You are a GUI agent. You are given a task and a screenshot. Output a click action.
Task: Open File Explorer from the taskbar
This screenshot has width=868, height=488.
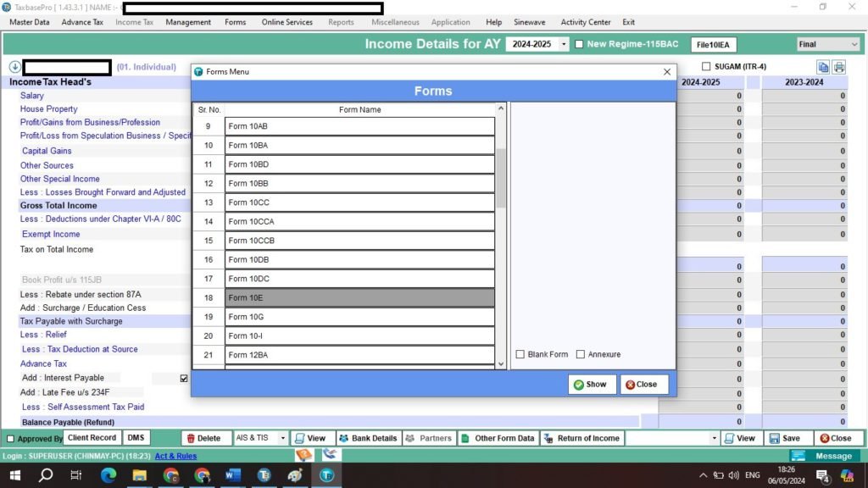pos(139,475)
